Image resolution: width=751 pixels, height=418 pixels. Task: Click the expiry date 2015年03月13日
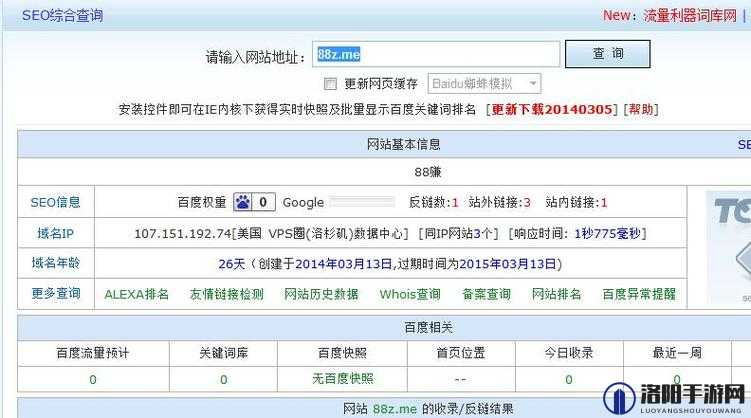[x=508, y=264]
